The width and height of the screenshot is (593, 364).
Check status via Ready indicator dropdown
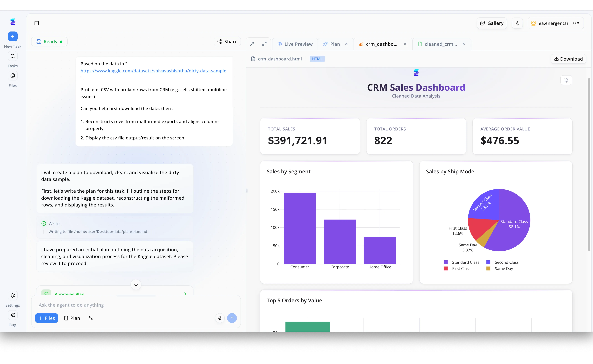click(49, 41)
